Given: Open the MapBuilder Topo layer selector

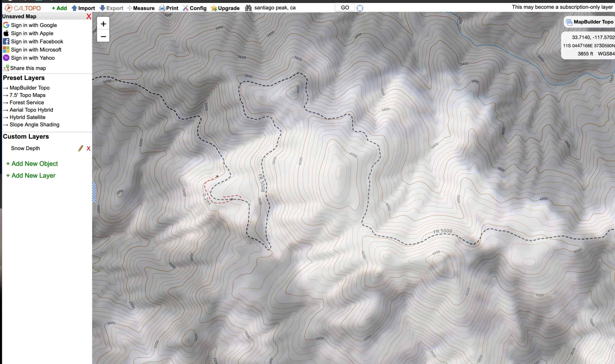Looking at the screenshot, I should 590,22.
